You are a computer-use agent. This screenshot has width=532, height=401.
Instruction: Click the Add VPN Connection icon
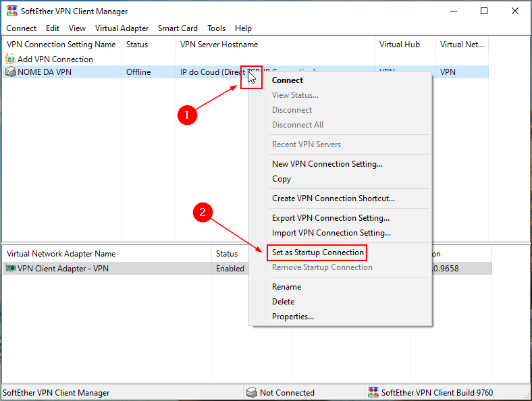pos(11,59)
